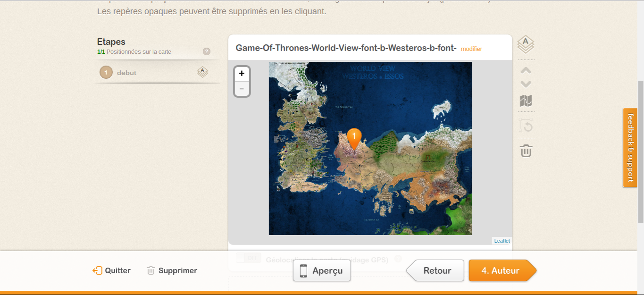Image resolution: width=644 pixels, height=295 pixels.
Task: Click layers icon next to debut step
Action: click(x=202, y=72)
